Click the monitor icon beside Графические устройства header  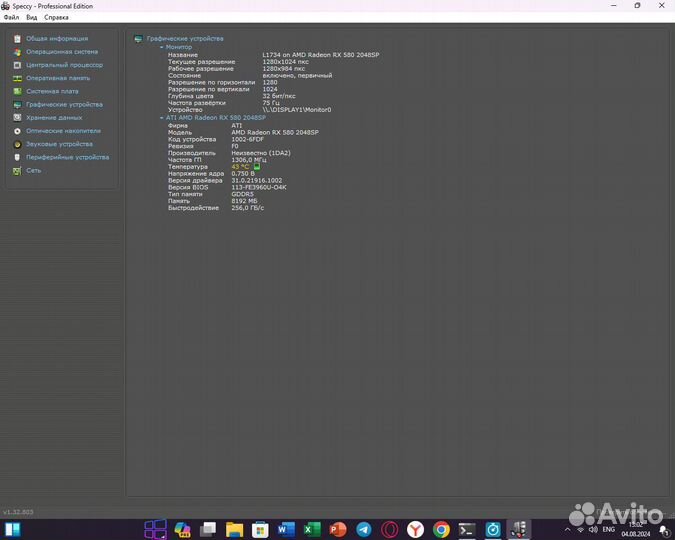pos(138,39)
